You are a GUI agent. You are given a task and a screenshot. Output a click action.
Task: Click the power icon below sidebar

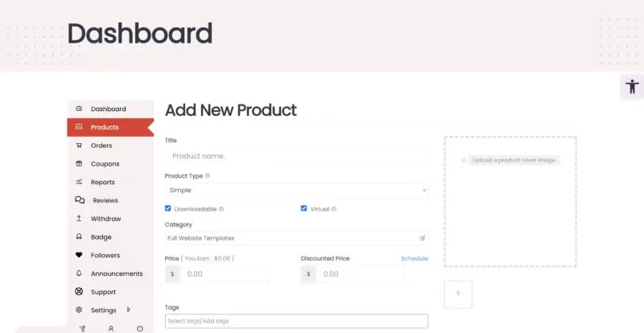(139, 328)
